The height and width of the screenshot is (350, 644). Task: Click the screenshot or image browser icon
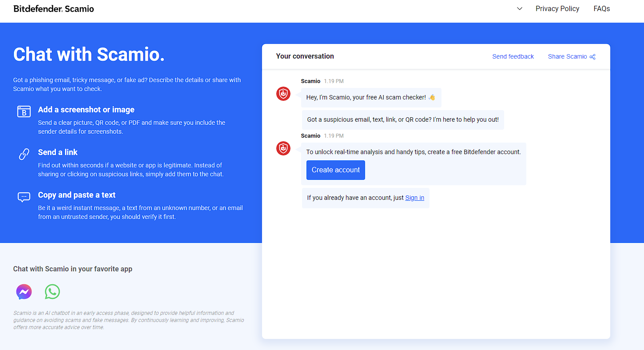click(x=24, y=111)
